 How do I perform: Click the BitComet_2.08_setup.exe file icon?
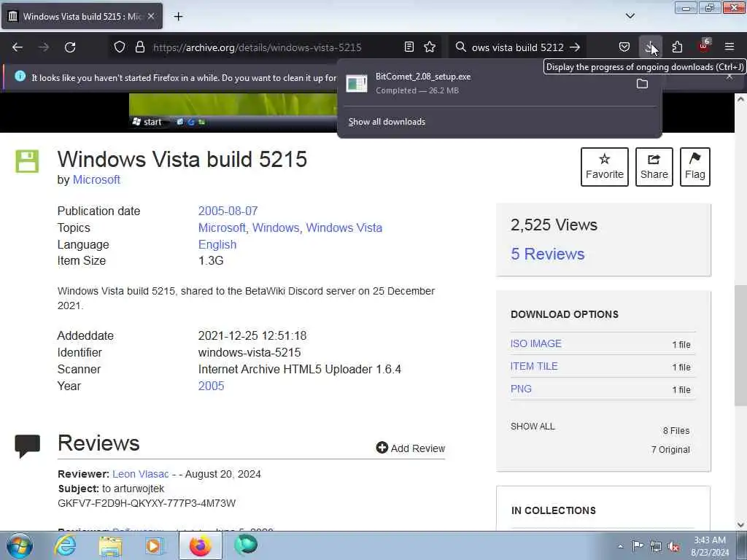coord(356,83)
